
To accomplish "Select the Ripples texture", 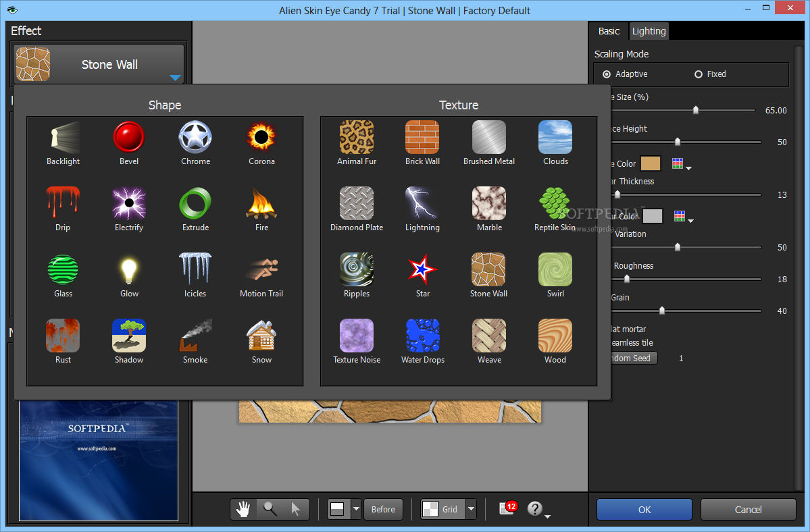I will pos(357,275).
